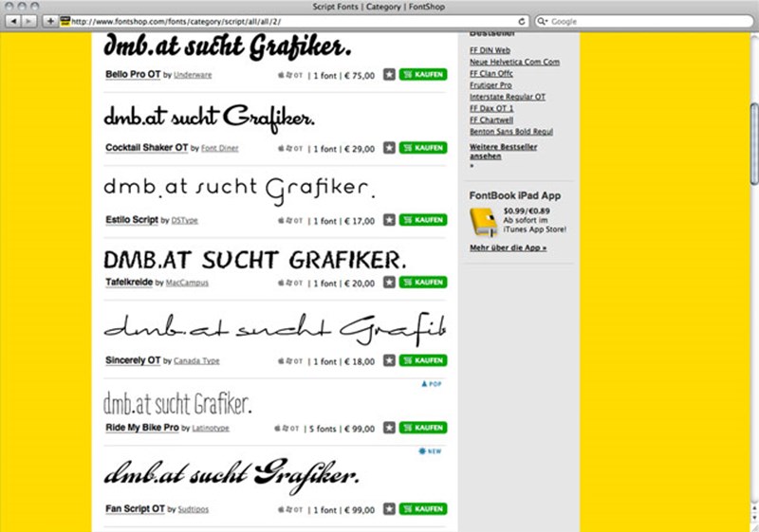
Task: Visit the MacCampus foundry link
Action: pos(187,283)
